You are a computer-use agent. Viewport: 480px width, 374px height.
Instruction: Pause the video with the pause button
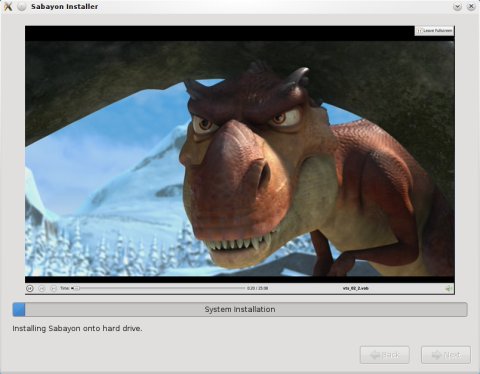point(30,288)
